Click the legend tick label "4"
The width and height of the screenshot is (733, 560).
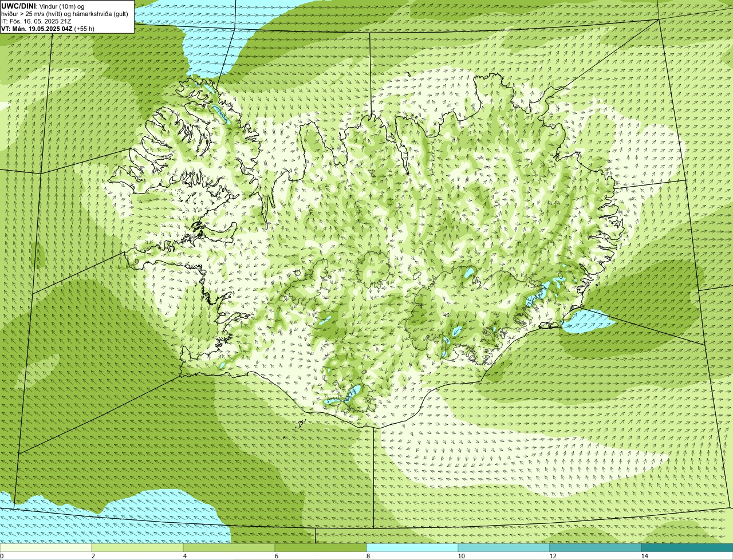click(184, 556)
